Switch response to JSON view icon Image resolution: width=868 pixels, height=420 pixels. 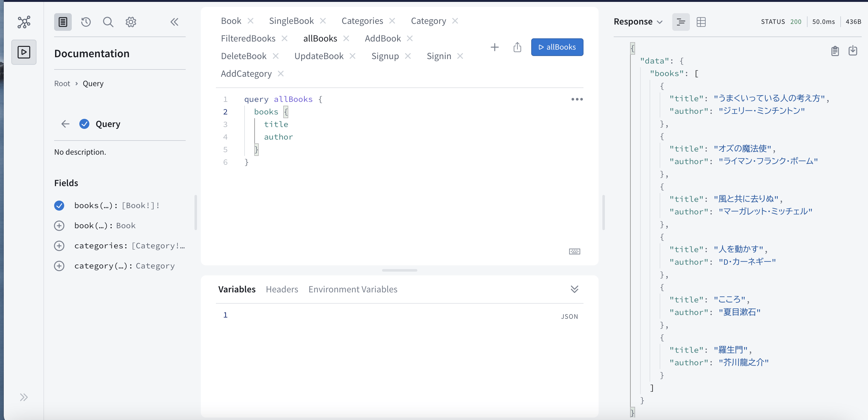681,22
